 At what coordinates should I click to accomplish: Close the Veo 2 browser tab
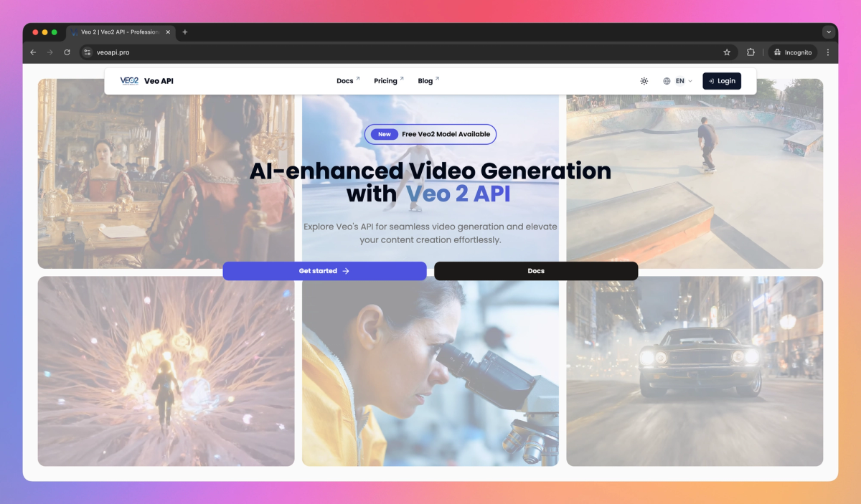168,32
